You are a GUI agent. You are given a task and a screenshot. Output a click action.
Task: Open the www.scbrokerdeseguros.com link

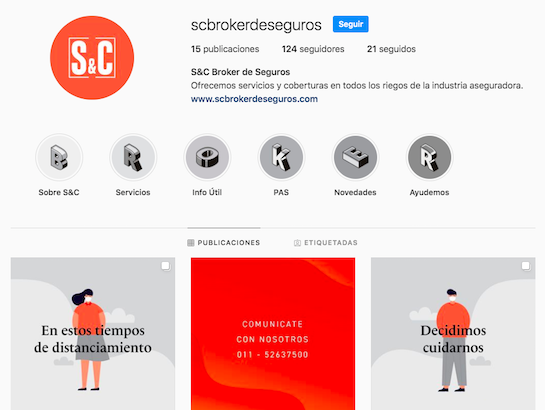point(254,99)
